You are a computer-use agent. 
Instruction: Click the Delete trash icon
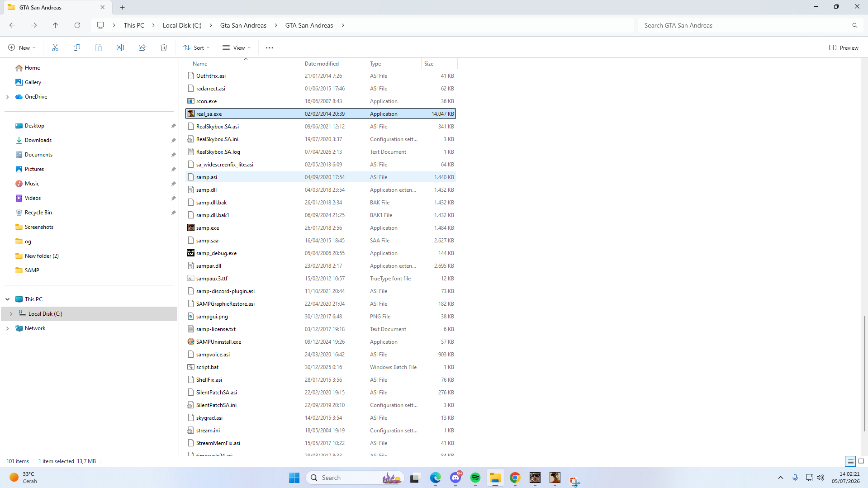164,47
